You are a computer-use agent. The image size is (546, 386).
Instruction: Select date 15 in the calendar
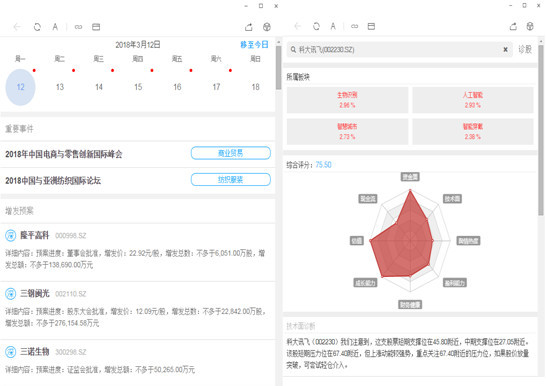tap(138, 87)
